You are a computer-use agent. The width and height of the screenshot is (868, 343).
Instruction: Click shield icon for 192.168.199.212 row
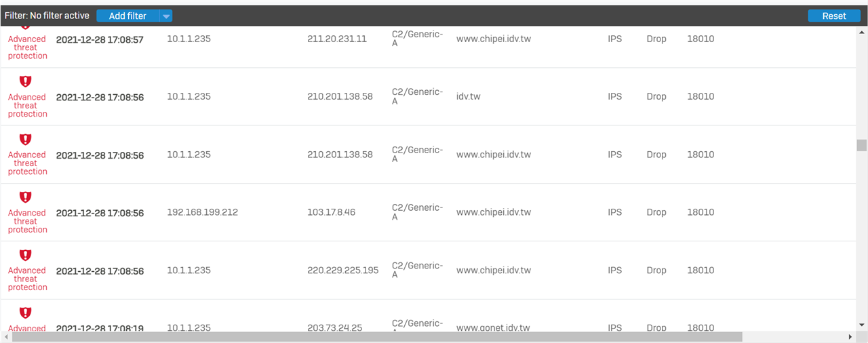25,197
